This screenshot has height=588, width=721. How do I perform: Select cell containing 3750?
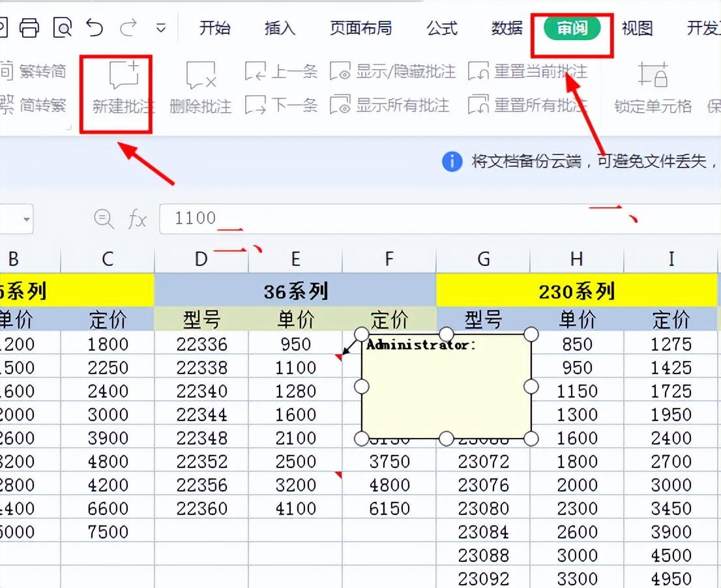pos(389,461)
